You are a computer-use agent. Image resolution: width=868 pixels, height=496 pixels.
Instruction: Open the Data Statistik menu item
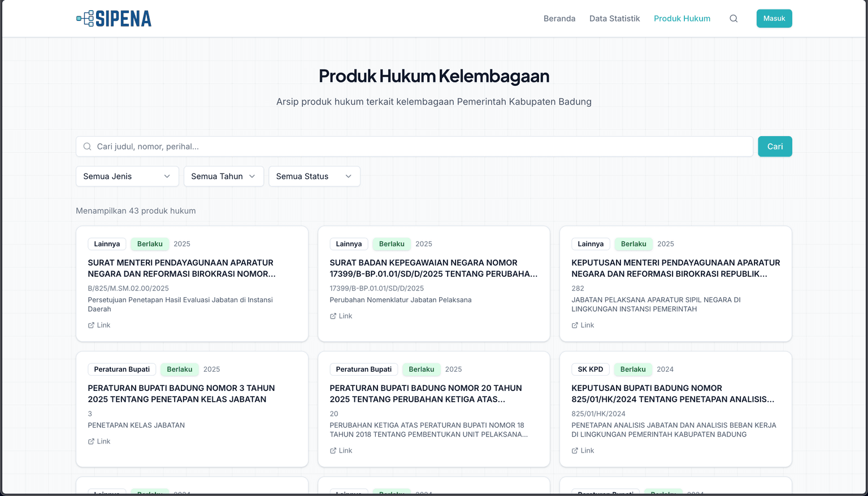[x=614, y=19]
